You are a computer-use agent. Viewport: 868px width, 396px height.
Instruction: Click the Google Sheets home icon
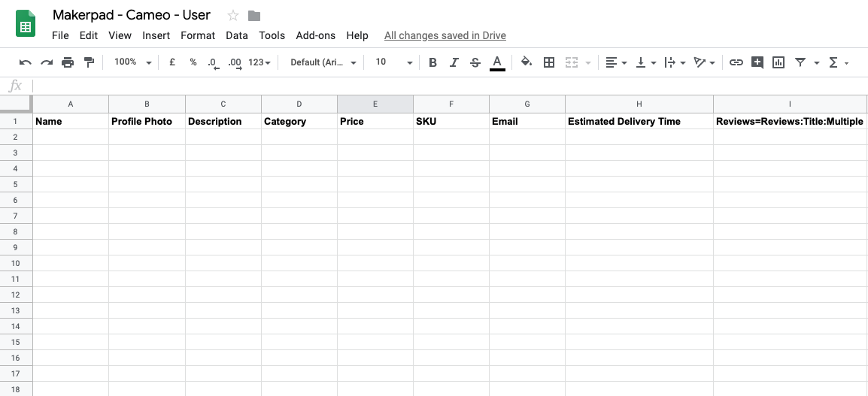tap(26, 25)
